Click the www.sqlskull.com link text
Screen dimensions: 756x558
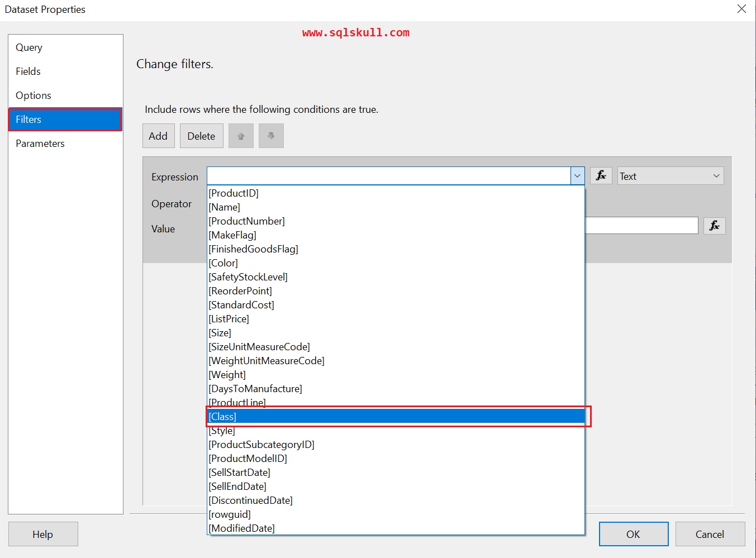[x=356, y=32]
